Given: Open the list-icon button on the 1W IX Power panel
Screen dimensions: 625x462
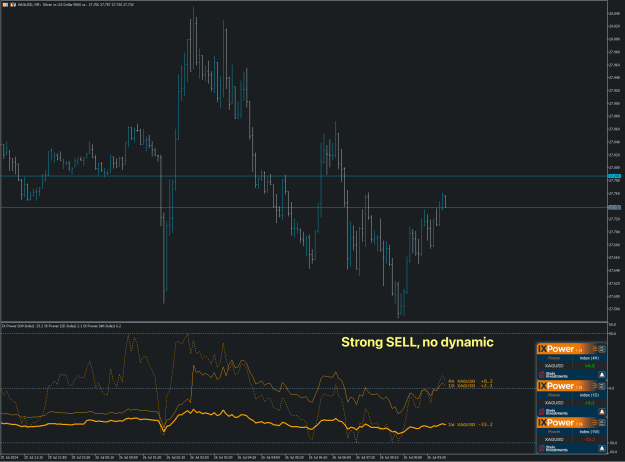Looking at the screenshot, I should point(602,423).
